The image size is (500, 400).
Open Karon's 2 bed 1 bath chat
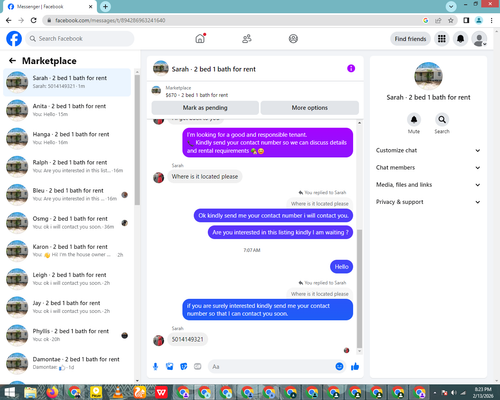pos(67,251)
